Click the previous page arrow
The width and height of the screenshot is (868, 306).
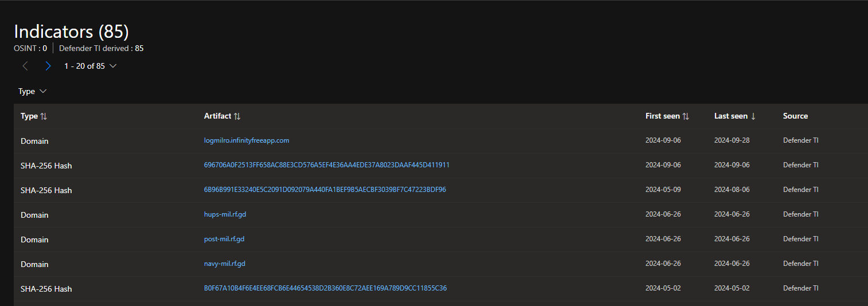[25, 66]
